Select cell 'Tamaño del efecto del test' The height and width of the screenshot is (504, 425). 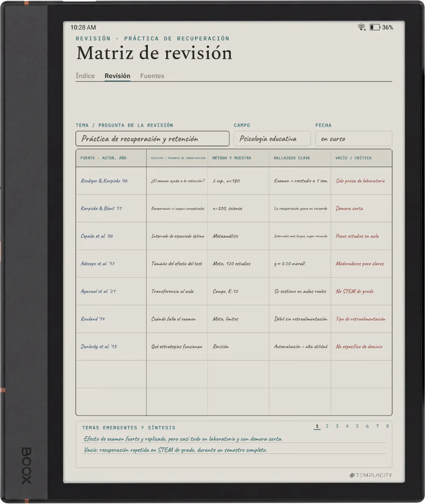(177, 264)
